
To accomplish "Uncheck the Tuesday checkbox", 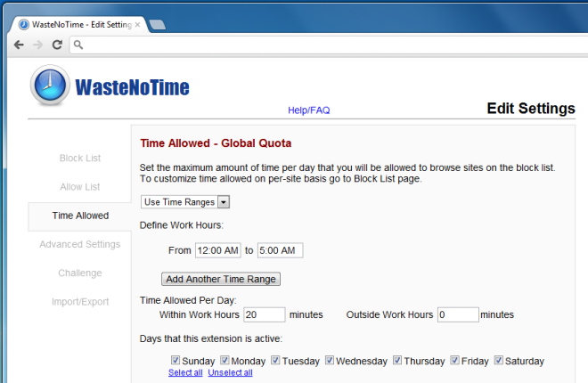I will pos(275,360).
